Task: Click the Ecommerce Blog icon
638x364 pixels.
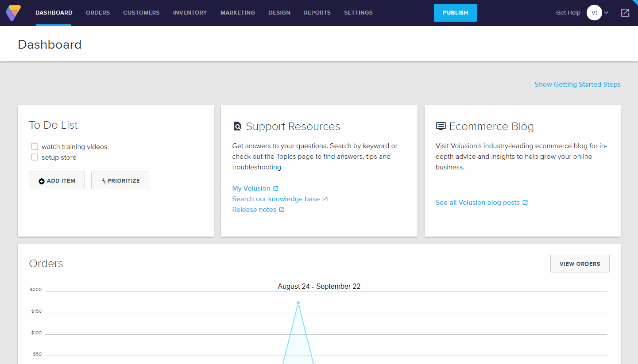Action: coord(441,126)
